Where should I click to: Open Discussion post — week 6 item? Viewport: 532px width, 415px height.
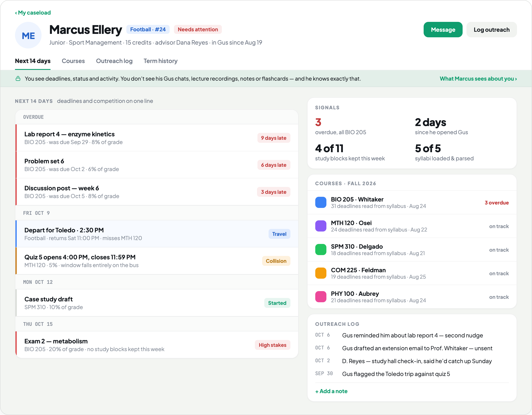coord(157,192)
